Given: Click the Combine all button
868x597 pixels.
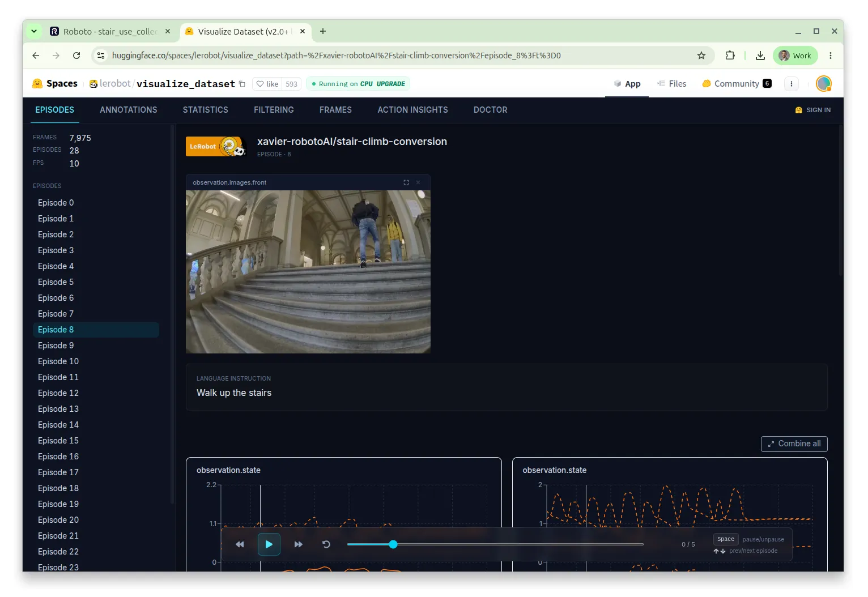Looking at the screenshot, I should coord(794,444).
